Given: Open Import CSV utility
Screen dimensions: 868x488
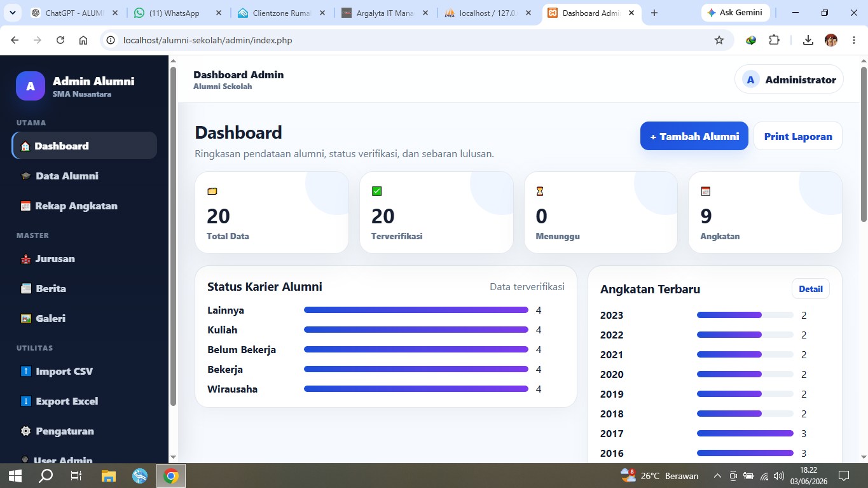Looking at the screenshot, I should tap(85, 371).
